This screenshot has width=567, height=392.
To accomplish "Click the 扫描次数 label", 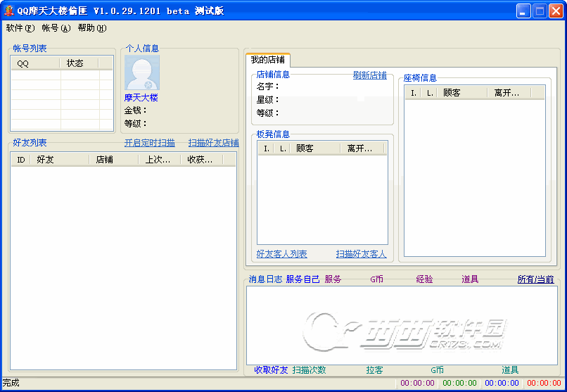I will coord(309,370).
